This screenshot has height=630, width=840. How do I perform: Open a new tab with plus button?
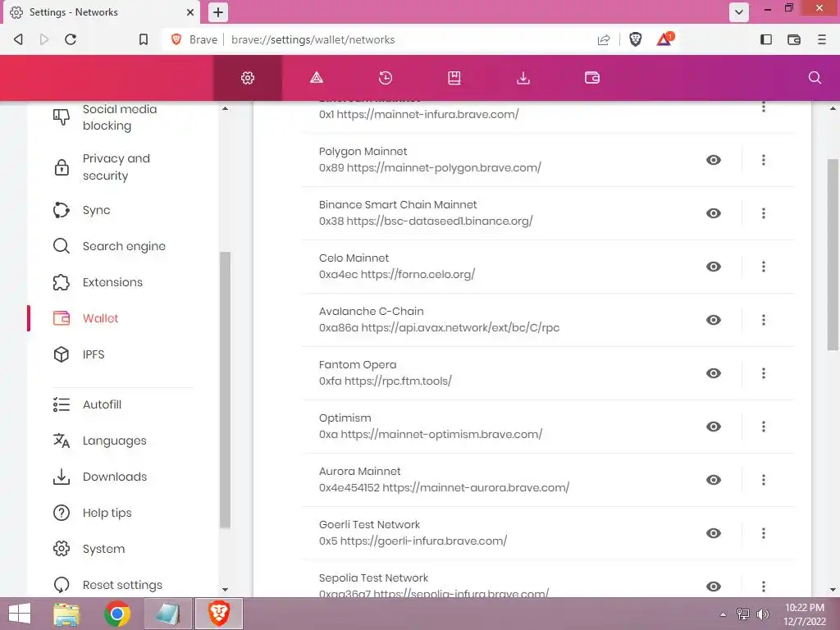218,12
